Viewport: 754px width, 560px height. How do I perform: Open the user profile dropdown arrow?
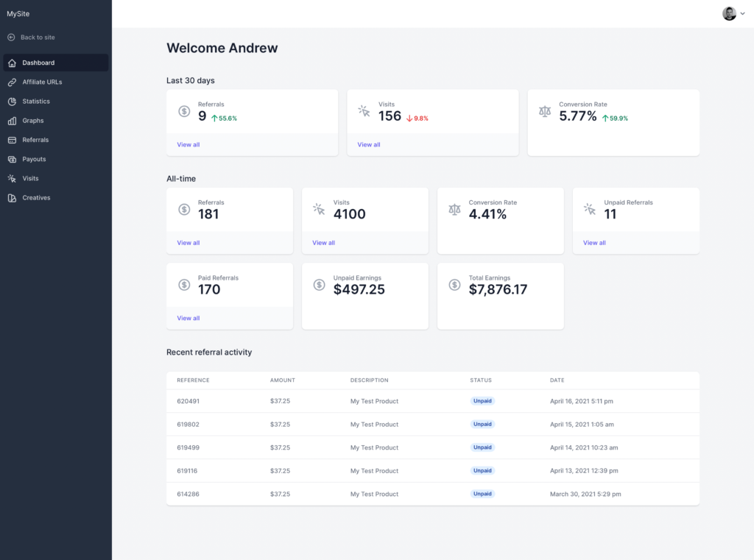[742, 13]
